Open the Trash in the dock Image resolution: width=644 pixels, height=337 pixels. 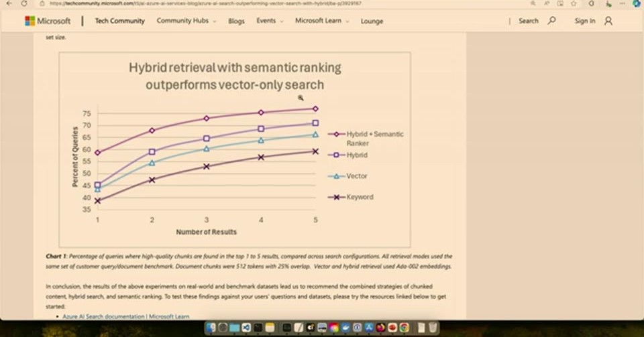433,327
